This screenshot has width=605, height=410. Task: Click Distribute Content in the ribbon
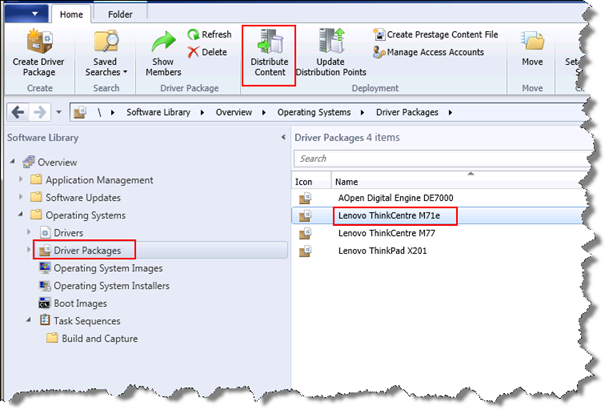pos(269,54)
